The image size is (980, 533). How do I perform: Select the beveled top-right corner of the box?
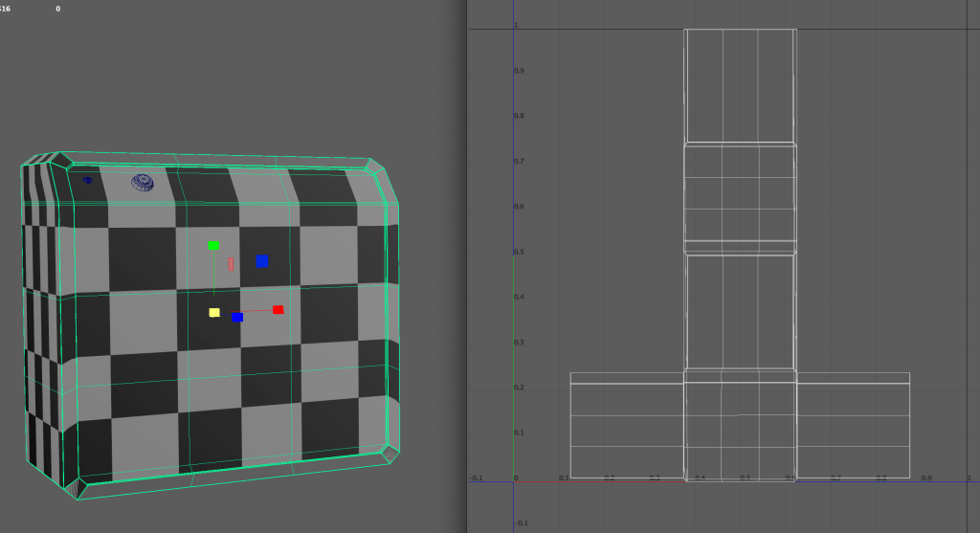[x=386, y=184]
